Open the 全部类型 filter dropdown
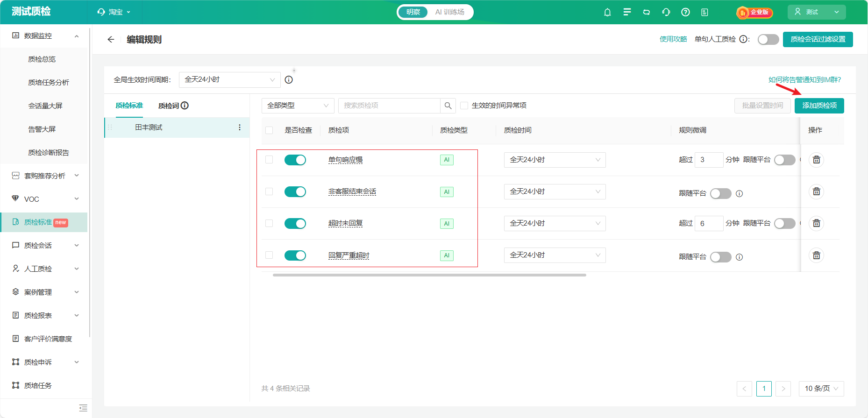 (x=298, y=106)
